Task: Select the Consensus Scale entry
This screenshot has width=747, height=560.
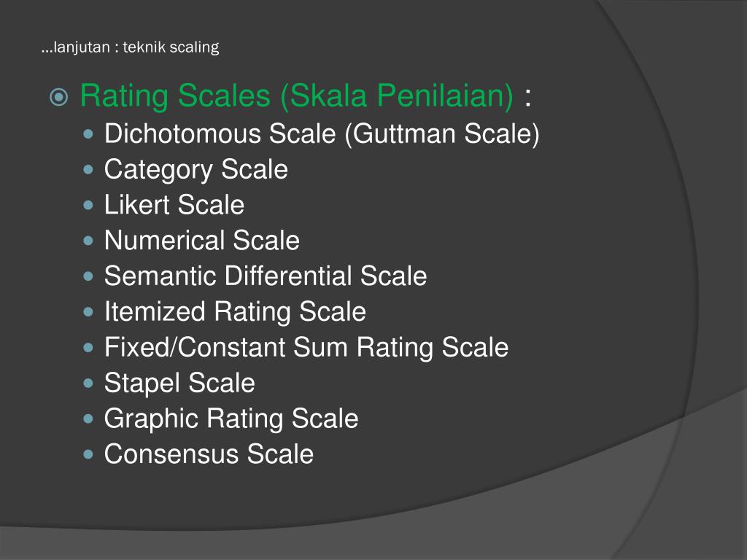Action: [209, 454]
